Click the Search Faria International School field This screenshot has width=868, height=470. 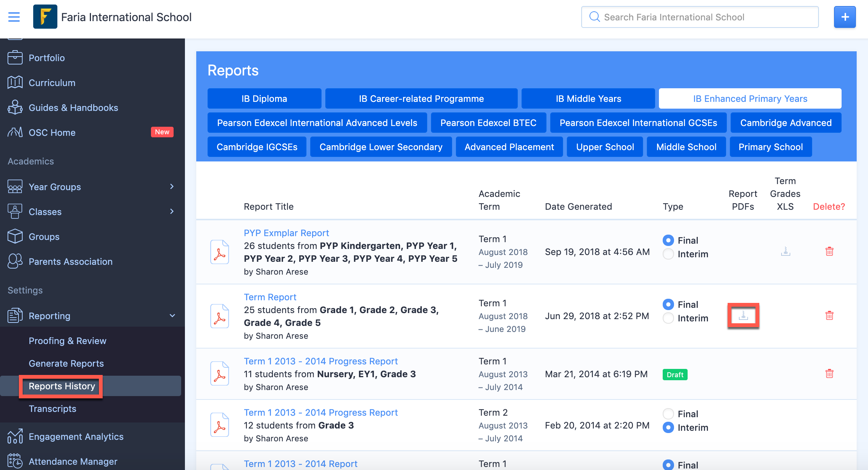[x=700, y=17]
